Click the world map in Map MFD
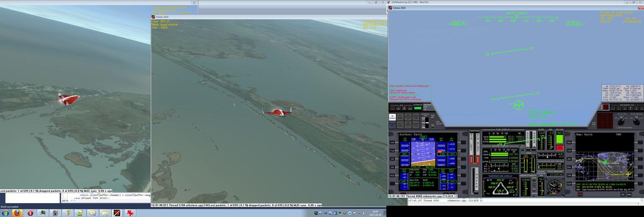644x217 pixels. [605, 167]
